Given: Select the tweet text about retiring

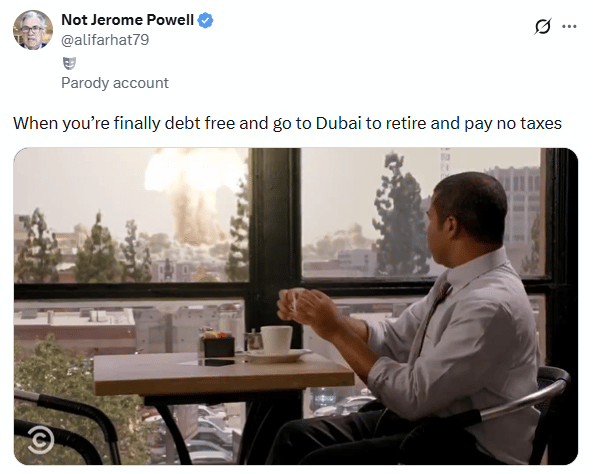Looking at the screenshot, I should tap(287, 123).
